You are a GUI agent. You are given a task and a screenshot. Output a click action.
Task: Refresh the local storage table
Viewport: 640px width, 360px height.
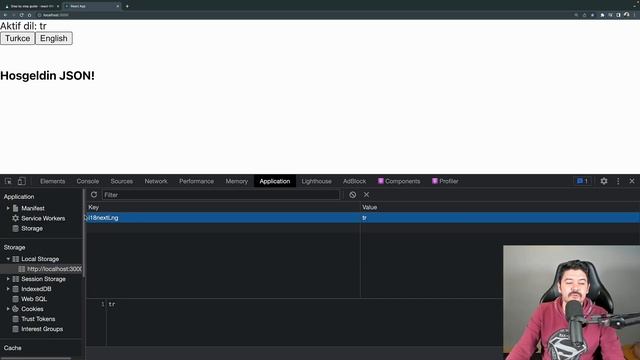(x=94, y=195)
